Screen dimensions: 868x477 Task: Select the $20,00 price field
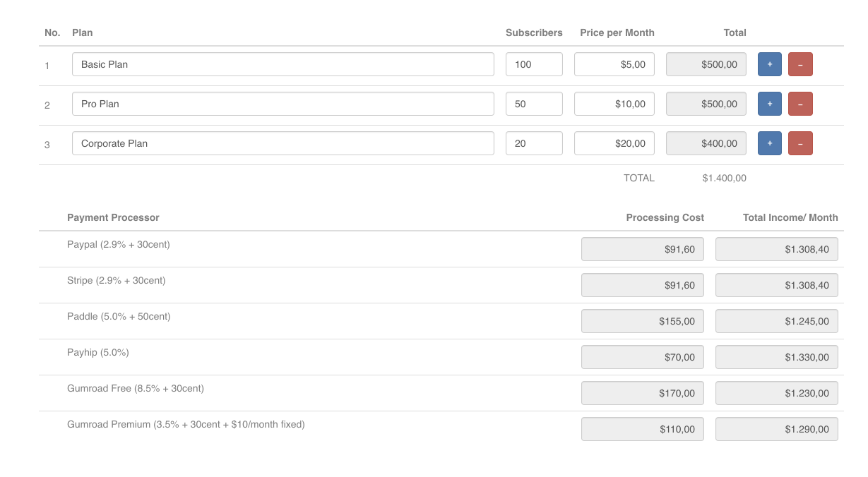click(x=614, y=143)
